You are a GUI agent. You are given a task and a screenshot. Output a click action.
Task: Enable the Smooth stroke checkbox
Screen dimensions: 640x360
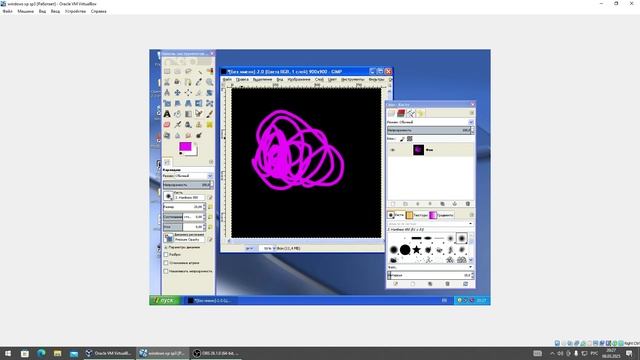coord(166,263)
